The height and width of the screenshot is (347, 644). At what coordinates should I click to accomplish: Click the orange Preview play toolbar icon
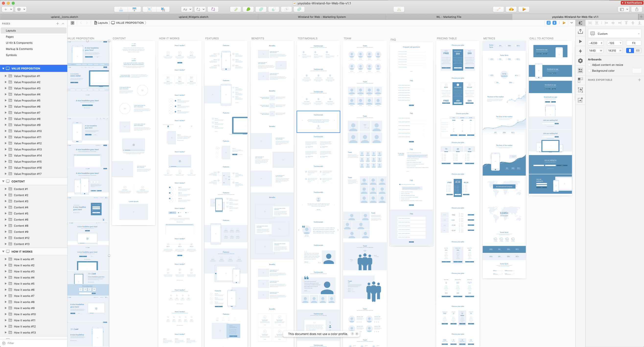[x=524, y=9]
